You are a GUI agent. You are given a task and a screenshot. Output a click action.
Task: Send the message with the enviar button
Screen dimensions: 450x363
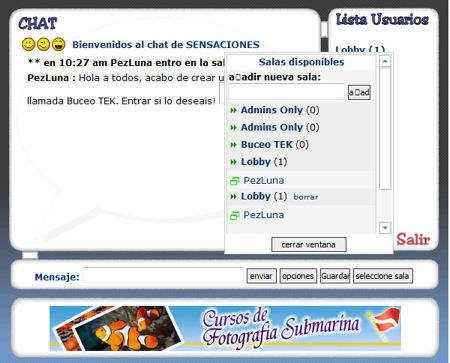[x=261, y=276]
